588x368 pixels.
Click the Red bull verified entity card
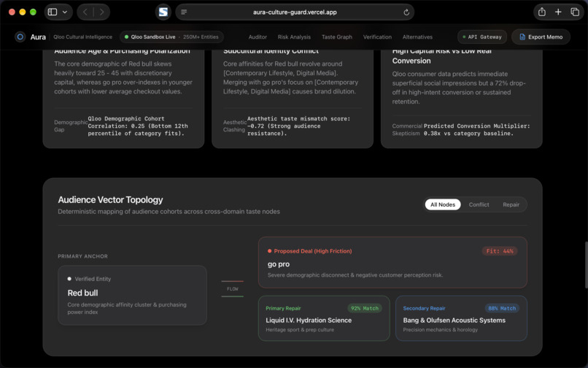pyautogui.click(x=132, y=295)
